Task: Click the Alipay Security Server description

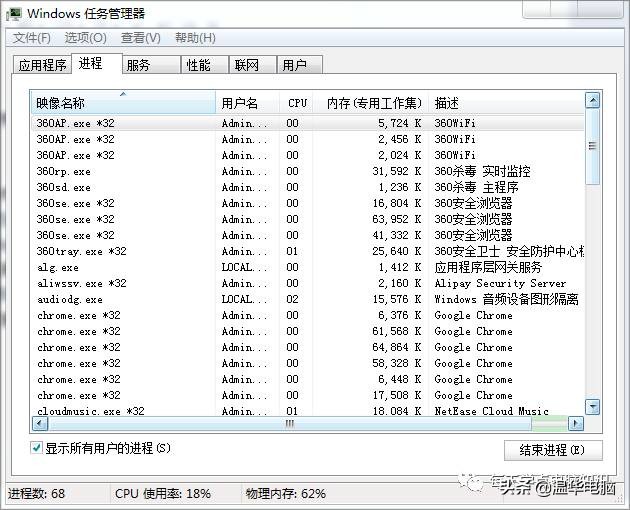Action: click(x=500, y=283)
